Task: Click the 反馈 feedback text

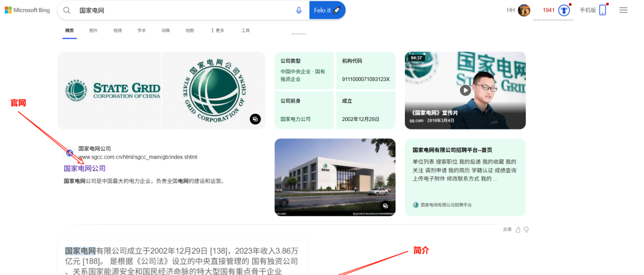Action: tap(507, 230)
